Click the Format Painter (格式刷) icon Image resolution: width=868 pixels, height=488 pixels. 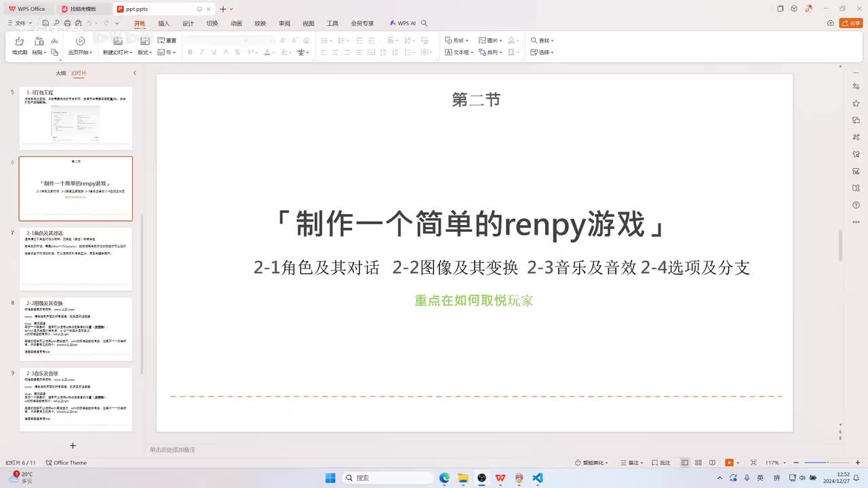point(20,41)
